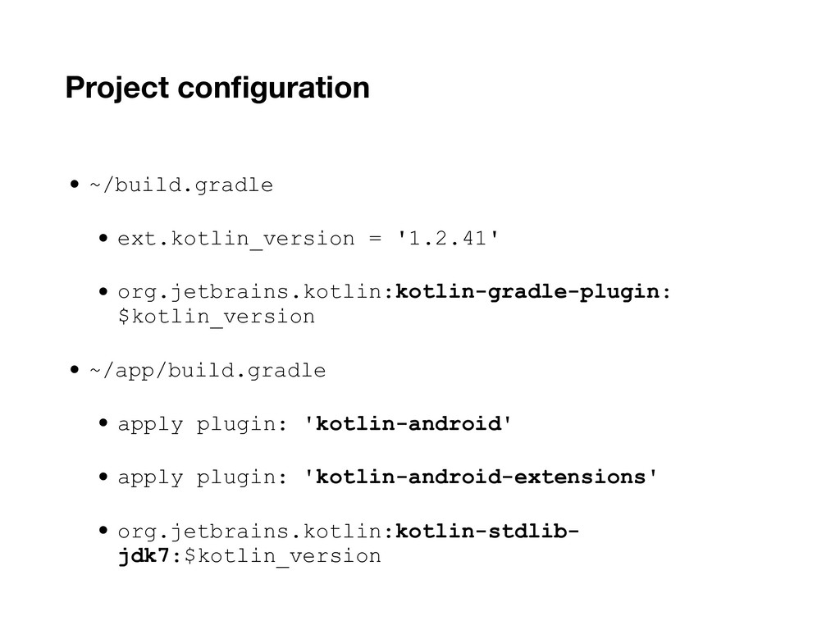Screen dimensions: 840x630
Task: Click the bold 'kotlin-android-extensions' plugin name
Action: (x=481, y=477)
